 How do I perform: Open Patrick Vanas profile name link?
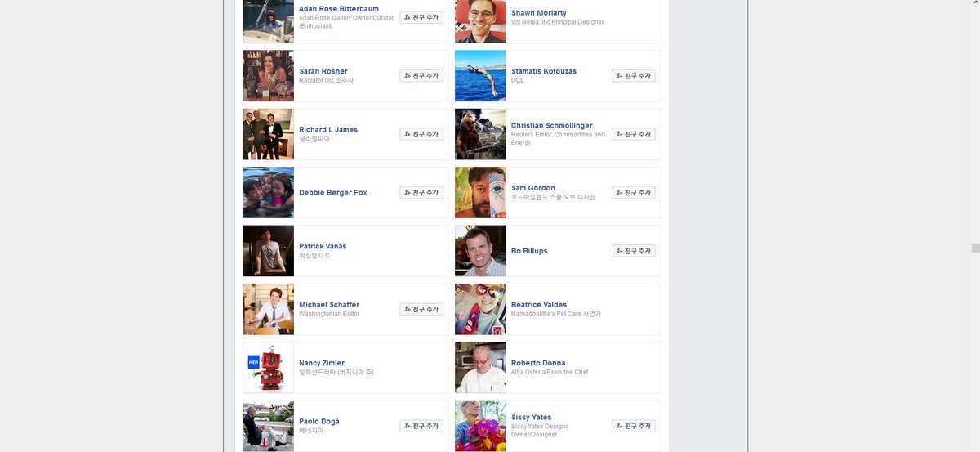pos(323,246)
